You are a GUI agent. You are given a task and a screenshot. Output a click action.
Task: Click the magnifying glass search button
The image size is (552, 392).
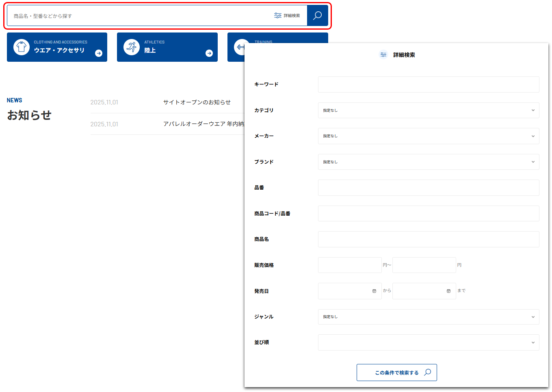pos(317,16)
